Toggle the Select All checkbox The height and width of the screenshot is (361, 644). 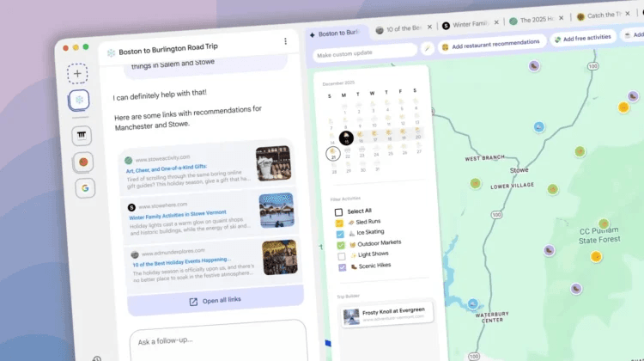pos(338,212)
